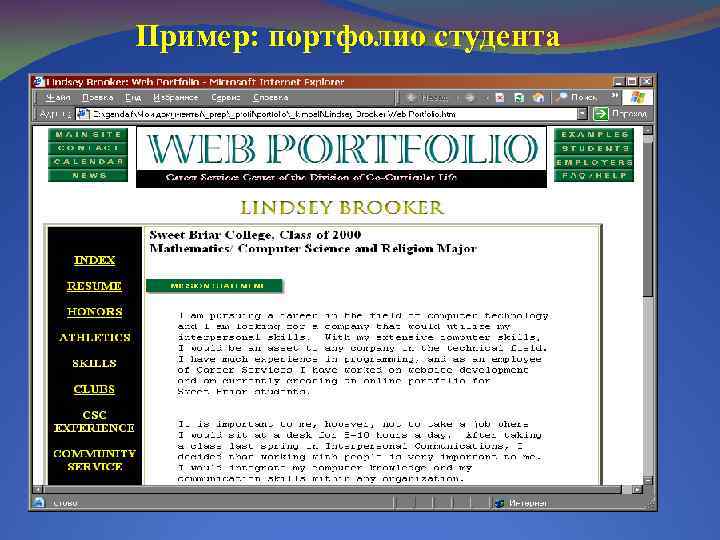
Task: Click the page icon in address bar
Action: click(x=82, y=114)
